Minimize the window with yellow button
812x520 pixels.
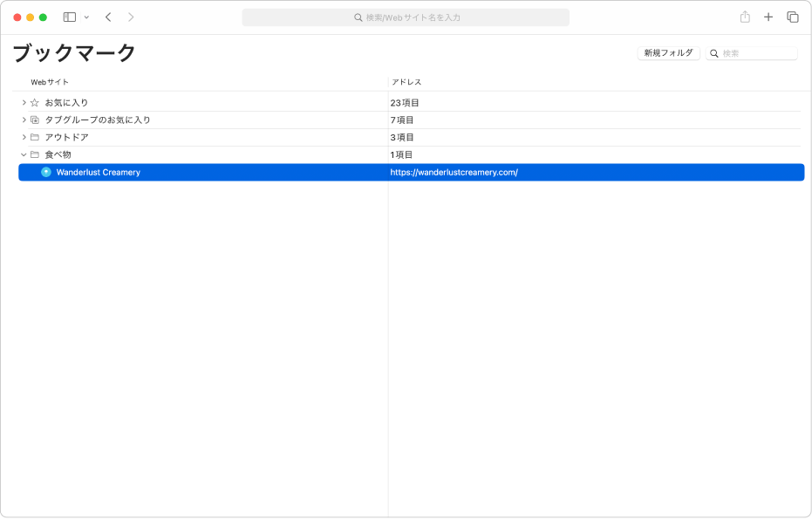click(x=30, y=17)
